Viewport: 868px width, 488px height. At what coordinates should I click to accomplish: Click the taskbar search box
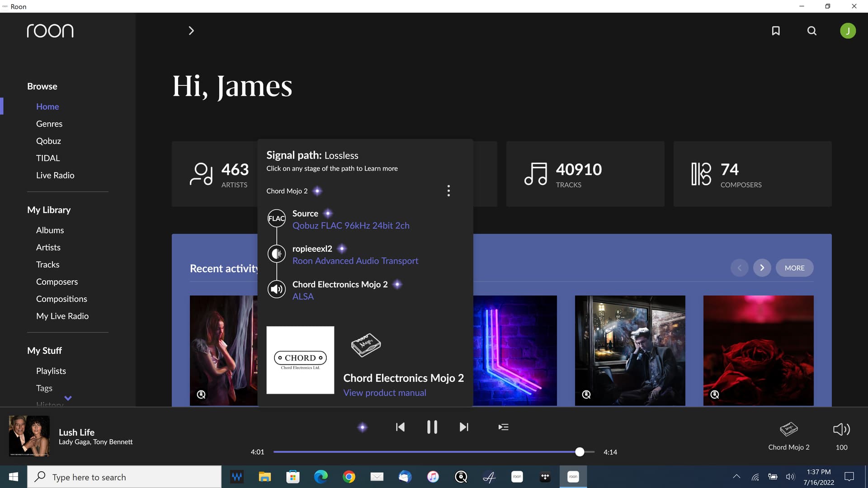(124, 477)
